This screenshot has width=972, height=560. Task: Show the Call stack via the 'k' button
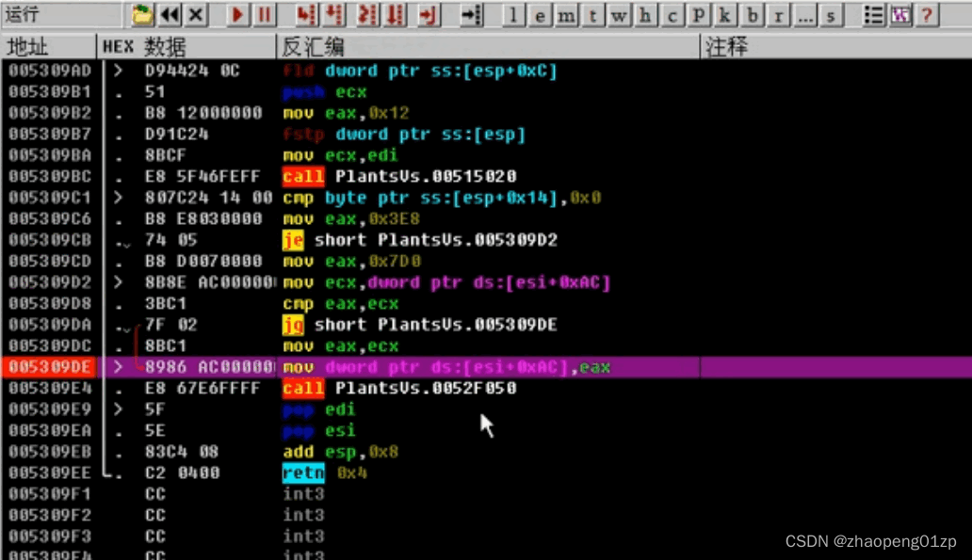click(724, 15)
